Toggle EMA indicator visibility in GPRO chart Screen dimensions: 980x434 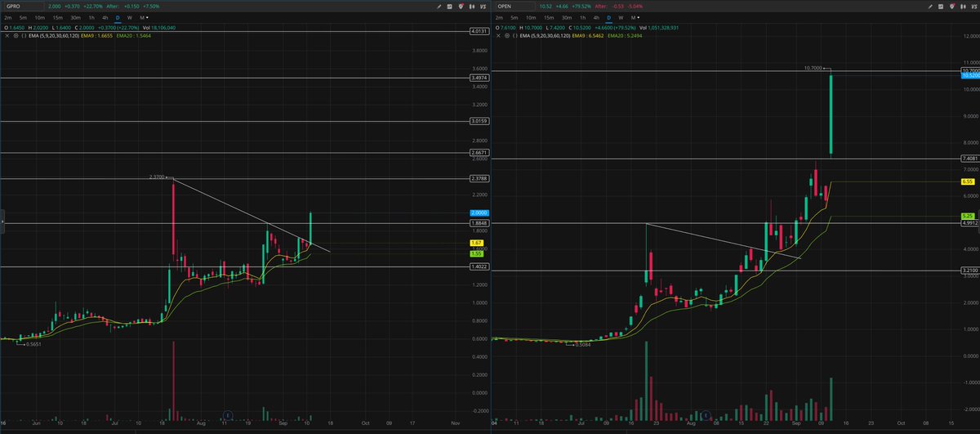click(x=16, y=36)
